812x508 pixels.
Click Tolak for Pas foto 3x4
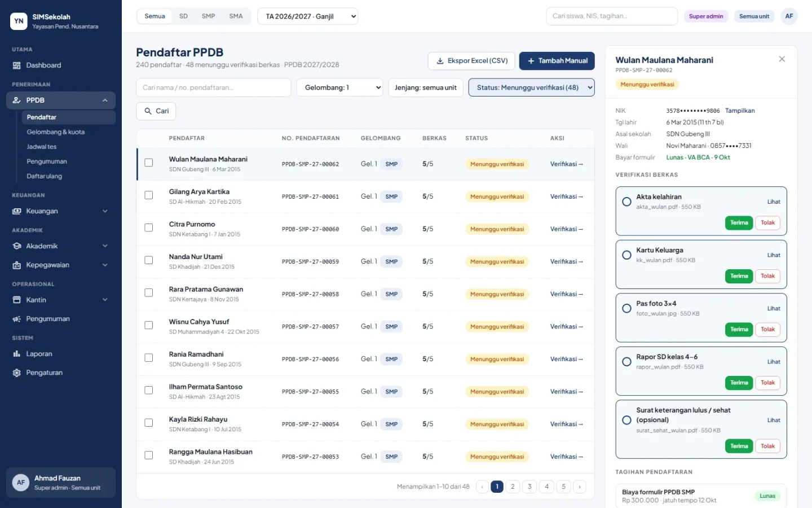[767, 330]
